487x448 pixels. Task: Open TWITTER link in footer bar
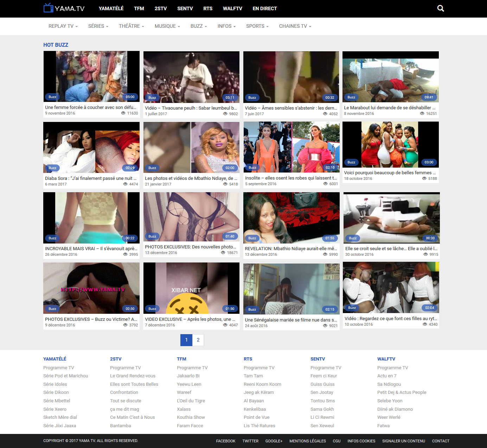point(250,441)
